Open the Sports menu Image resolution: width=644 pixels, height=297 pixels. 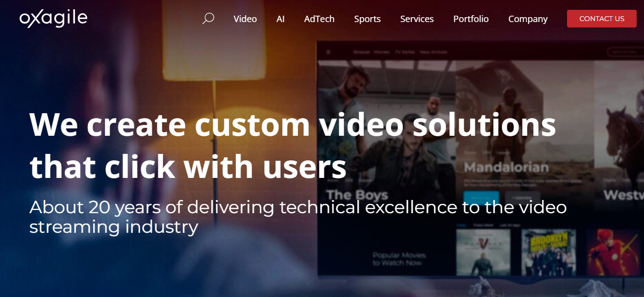tap(367, 19)
